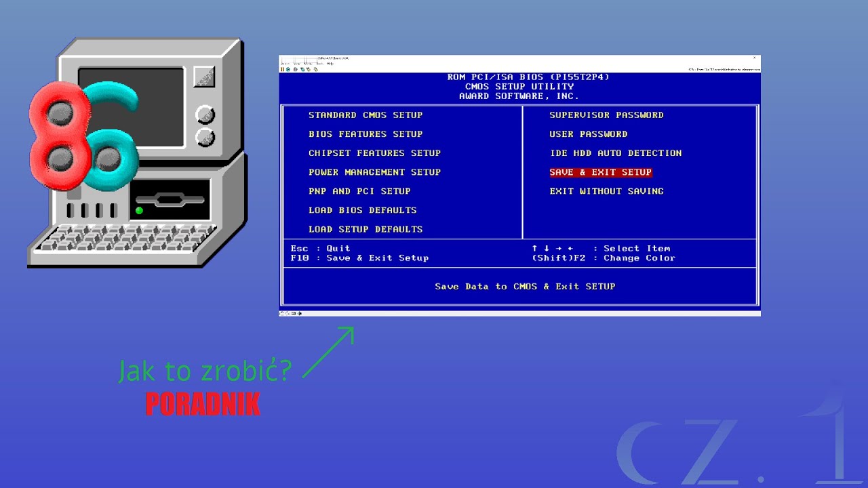The image size is (868, 488).
Task: Select POWER MANAGEMENT SETUP
Action: 374,172
